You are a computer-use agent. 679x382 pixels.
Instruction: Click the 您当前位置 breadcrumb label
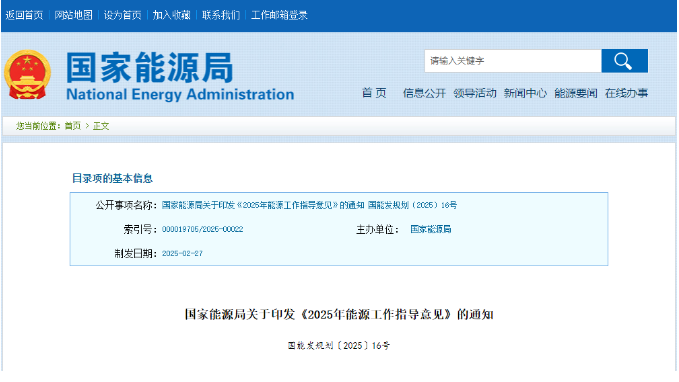point(38,126)
